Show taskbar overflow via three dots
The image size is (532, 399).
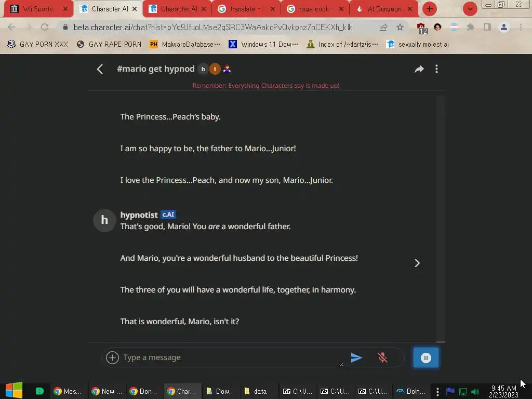(x=437, y=392)
